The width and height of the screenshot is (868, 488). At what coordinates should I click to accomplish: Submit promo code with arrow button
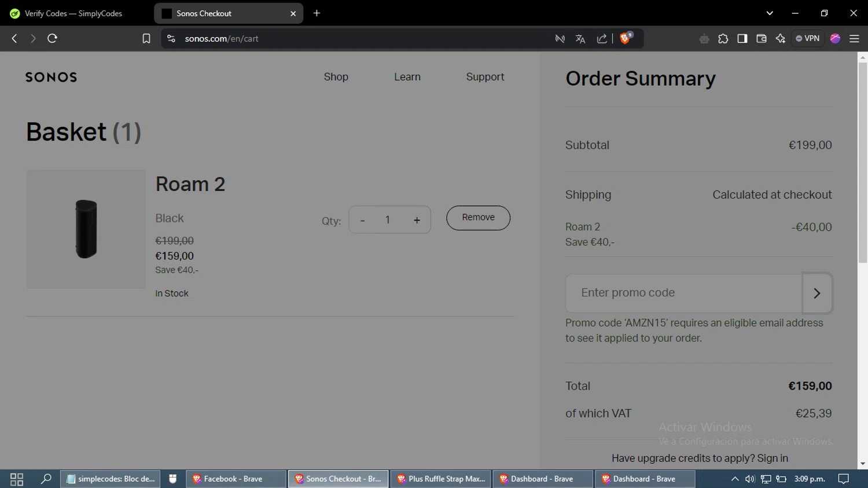point(817,293)
